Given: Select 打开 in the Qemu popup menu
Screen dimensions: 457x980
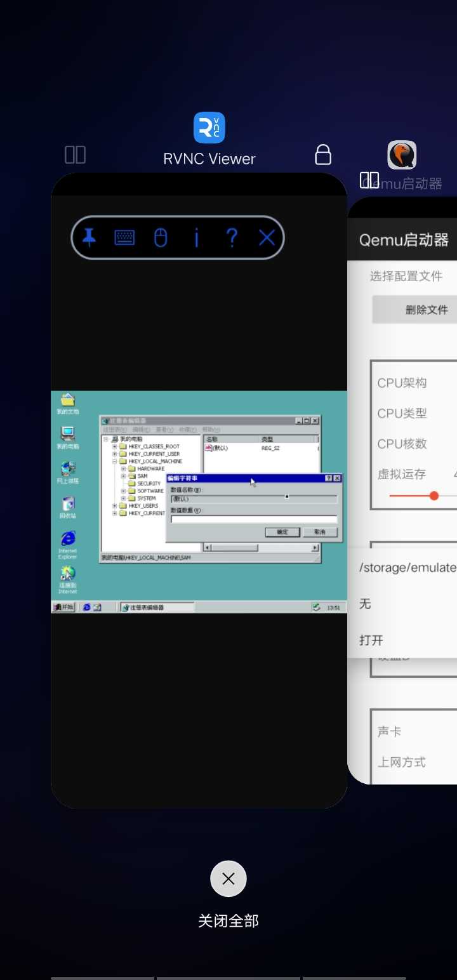Looking at the screenshot, I should pyautogui.click(x=372, y=640).
